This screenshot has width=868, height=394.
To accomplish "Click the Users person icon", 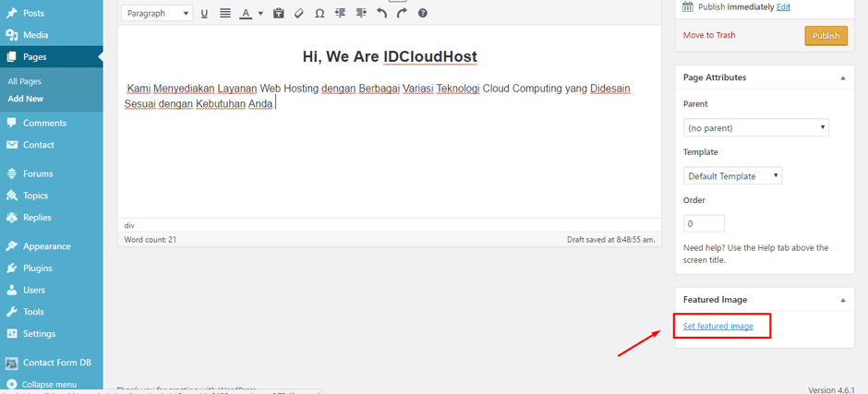I will coord(12,290).
